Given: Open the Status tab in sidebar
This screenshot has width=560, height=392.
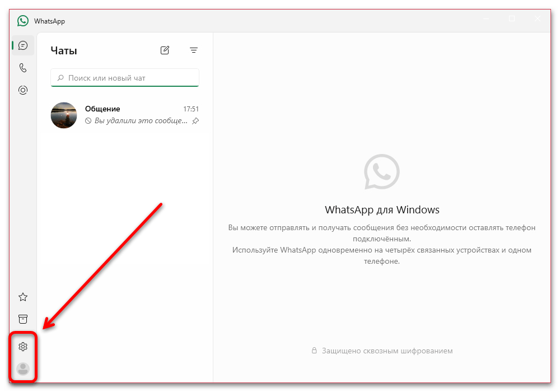Looking at the screenshot, I should click(x=23, y=90).
